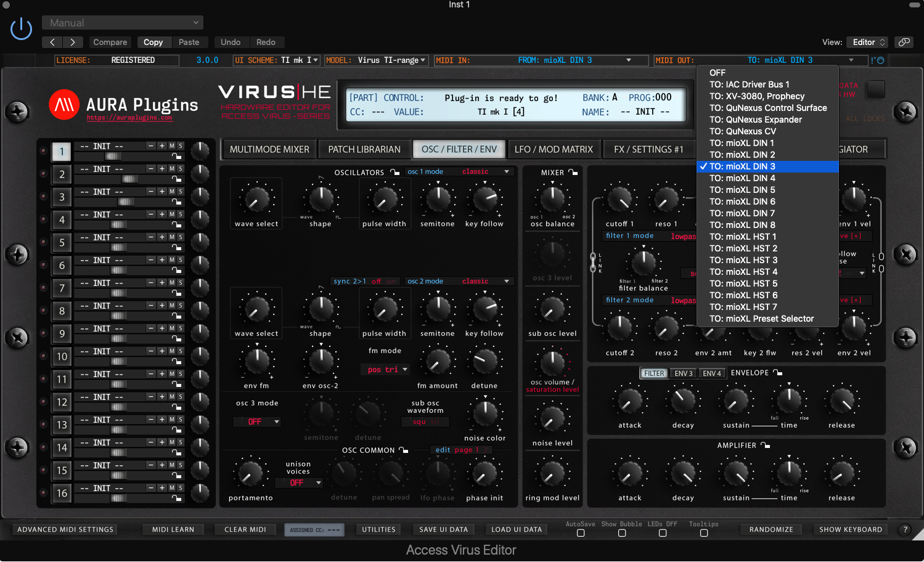924x562 pixels.
Task: Click the sidechain link icon beside Editor
Action: coord(904,42)
